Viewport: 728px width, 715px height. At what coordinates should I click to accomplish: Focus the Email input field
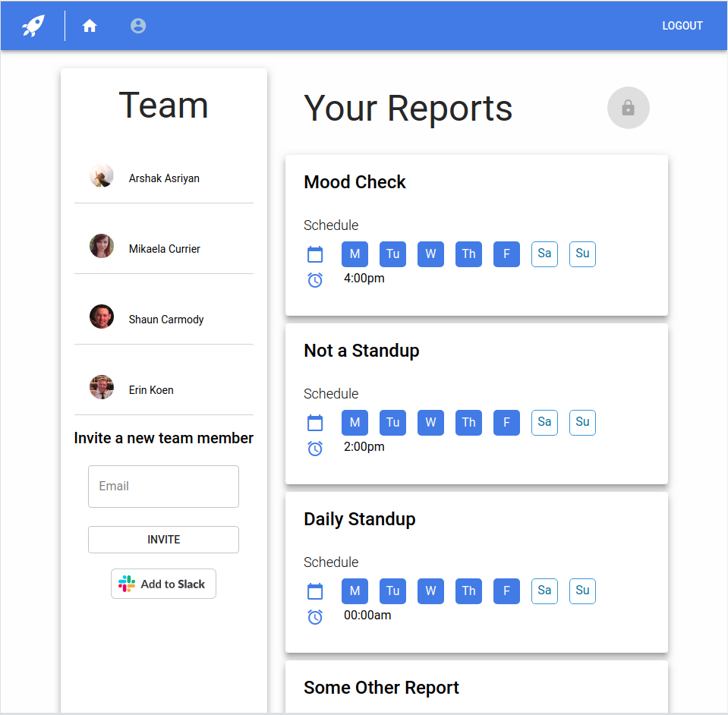pyautogui.click(x=163, y=487)
